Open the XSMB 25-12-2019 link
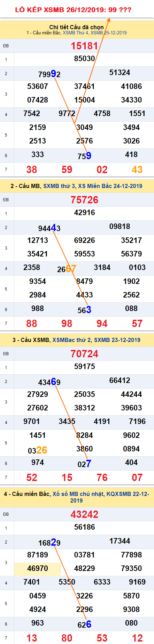This screenshot has width=154, height=644. (x=109, y=33)
